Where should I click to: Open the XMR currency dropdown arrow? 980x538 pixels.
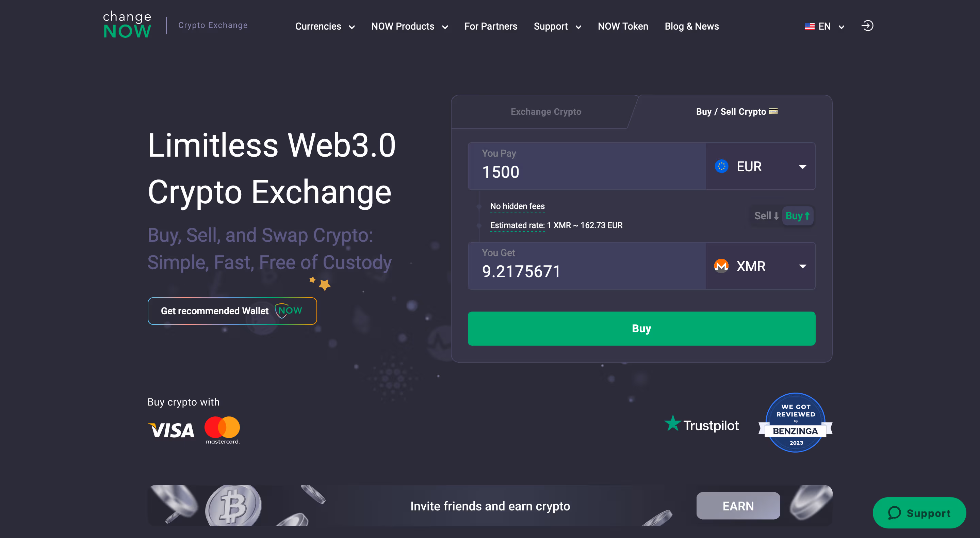803,266
